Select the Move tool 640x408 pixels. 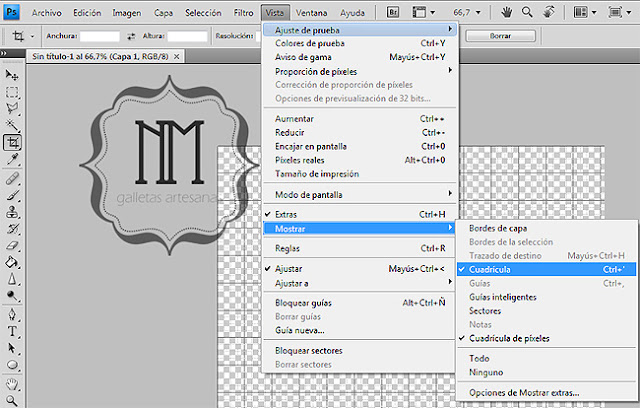[x=12, y=75]
